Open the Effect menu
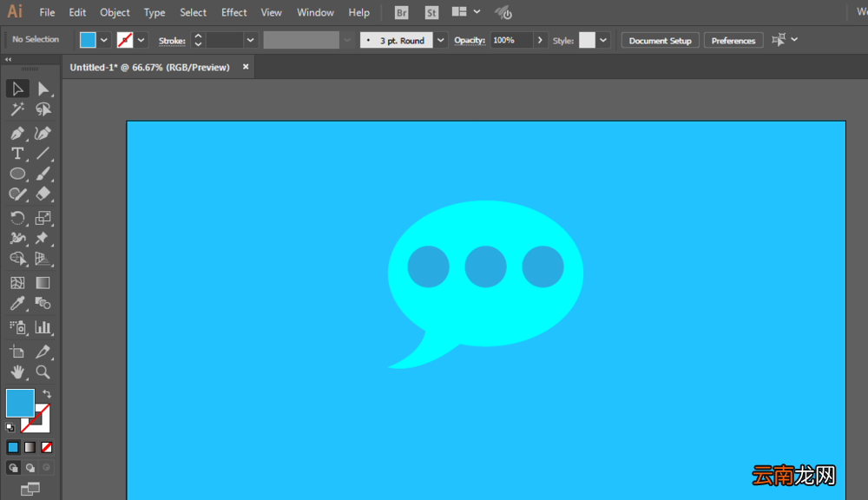This screenshot has height=500, width=868. pos(233,12)
